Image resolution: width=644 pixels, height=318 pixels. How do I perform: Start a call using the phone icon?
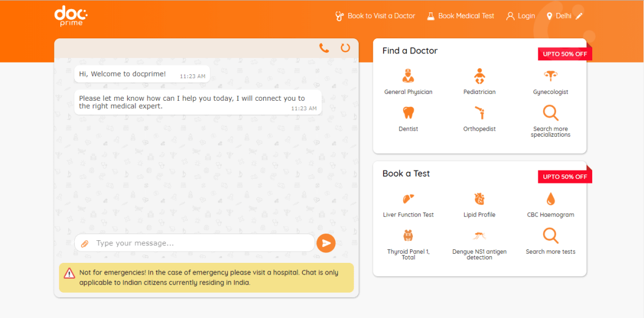coord(324,48)
